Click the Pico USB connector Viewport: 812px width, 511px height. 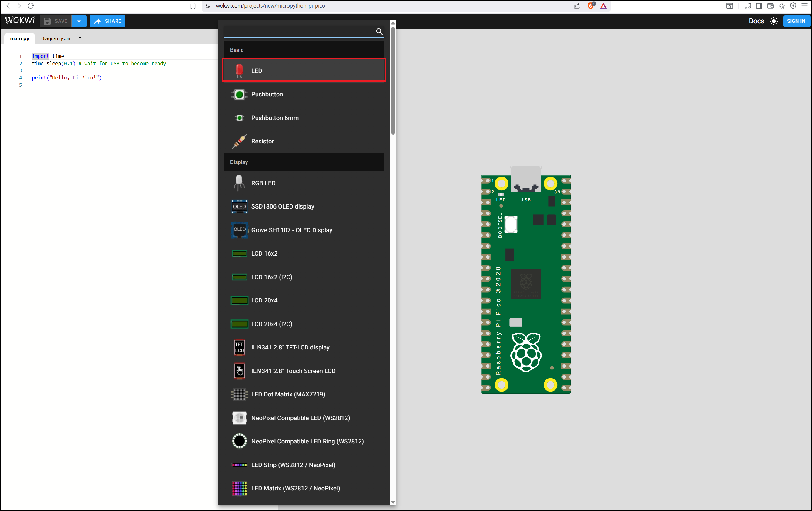click(x=526, y=179)
